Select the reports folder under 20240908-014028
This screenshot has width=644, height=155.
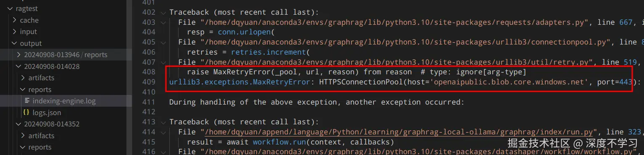tap(40, 89)
